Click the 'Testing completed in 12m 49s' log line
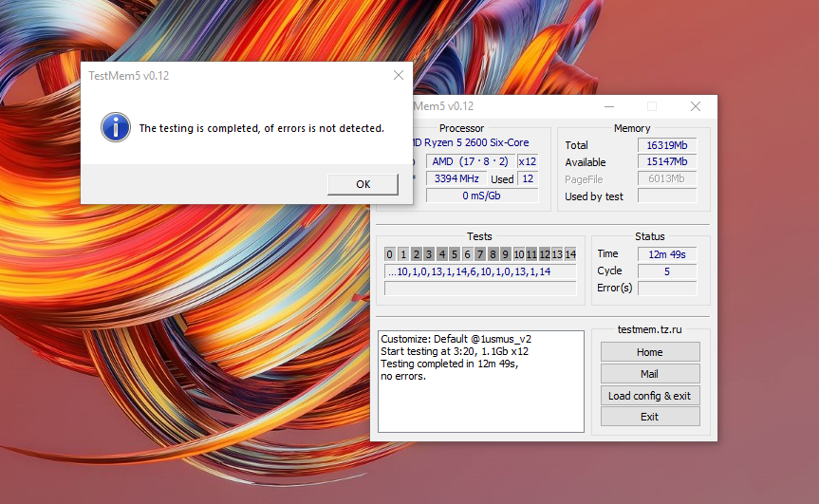819x504 pixels. [450, 364]
